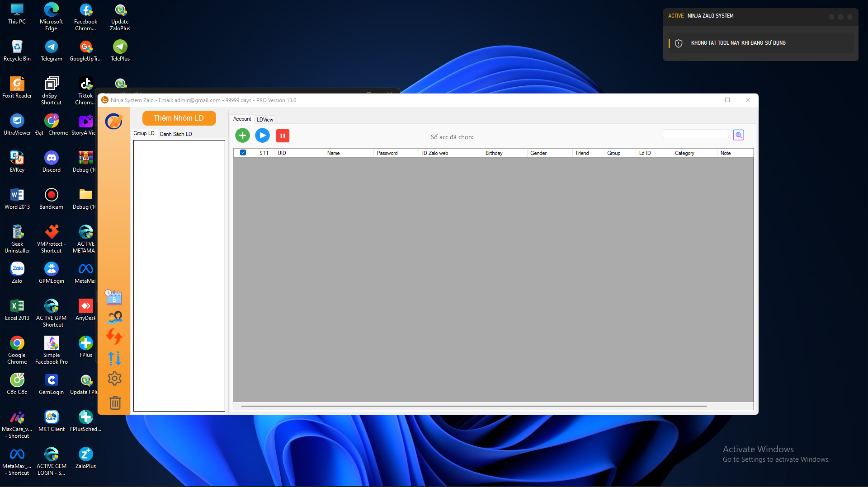Switch to the LDView tab
The height and width of the screenshot is (487, 868).
[x=265, y=120]
